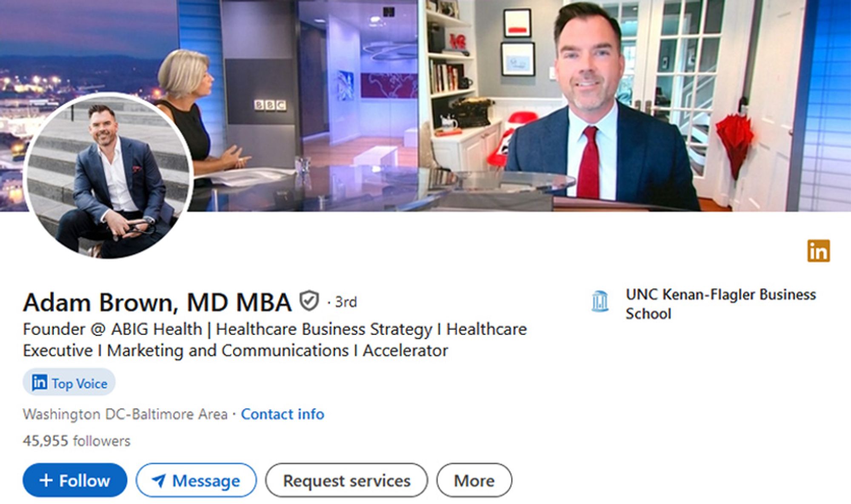This screenshot has height=504, width=851.
Task: Click the gold LinkedIn Premium badge icon
Action: [819, 251]
